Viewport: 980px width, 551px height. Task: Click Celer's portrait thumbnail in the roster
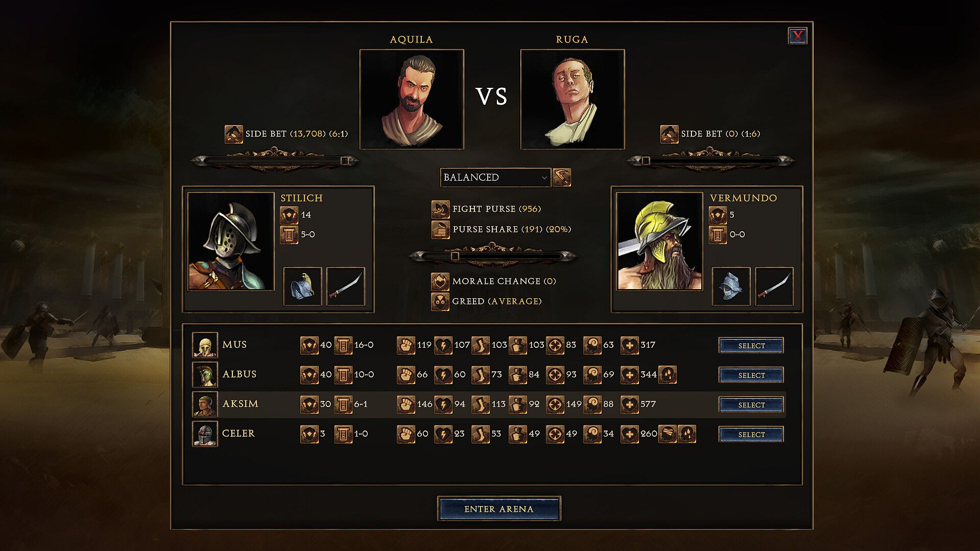[205, 434]
